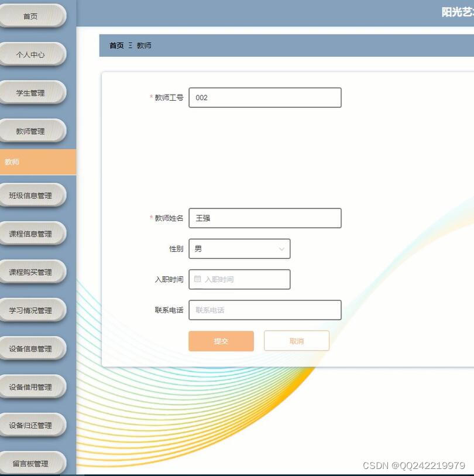Open the 性别 dropdown chevron

click(x=281, y=249)
